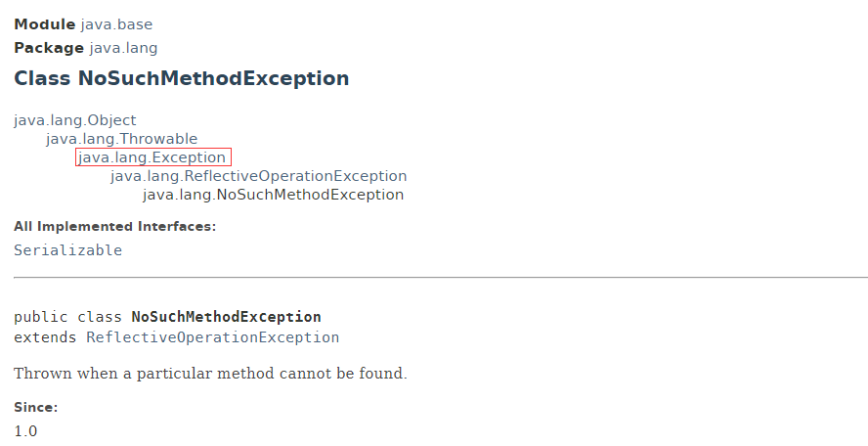
Task: Click the 1.0 version value
Action: (25, 431)
